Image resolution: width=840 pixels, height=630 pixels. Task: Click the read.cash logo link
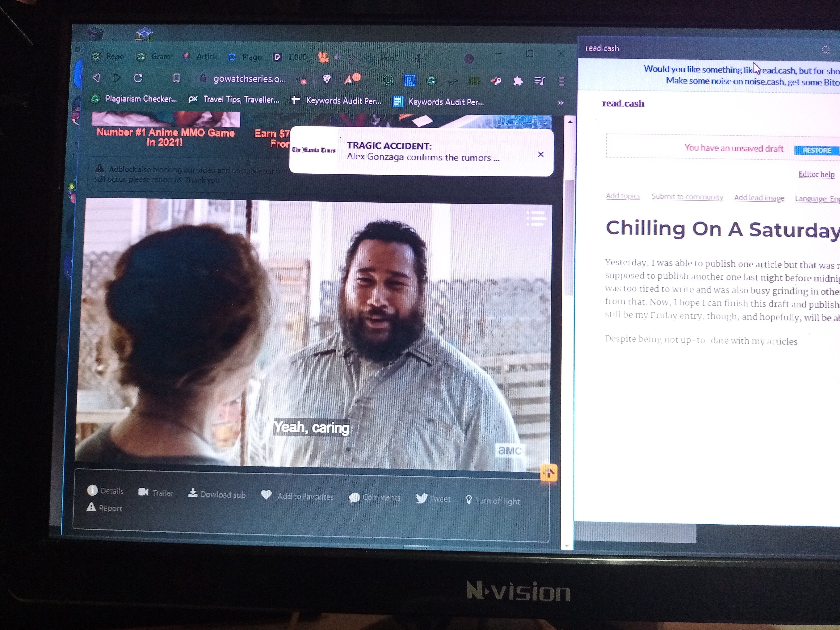623,103
